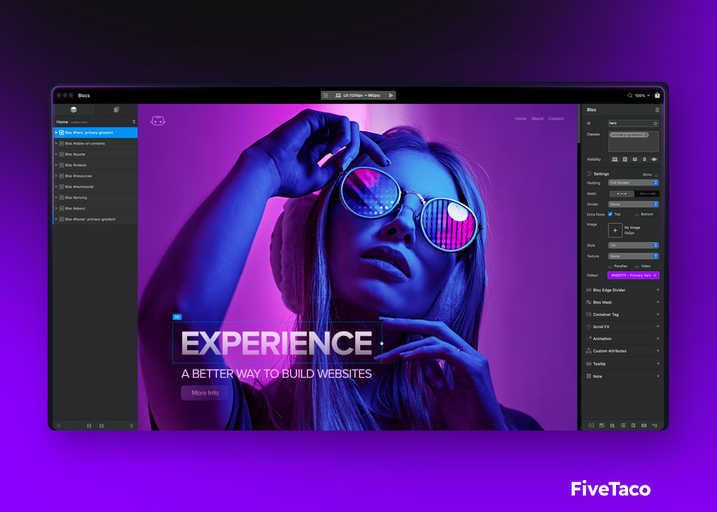Image resolution: width=717 pixels, height=512 pixels.
Task: Select the 'A BETTER WAY TO BUILD WEBSITES' text
Action: coord(276,374)
